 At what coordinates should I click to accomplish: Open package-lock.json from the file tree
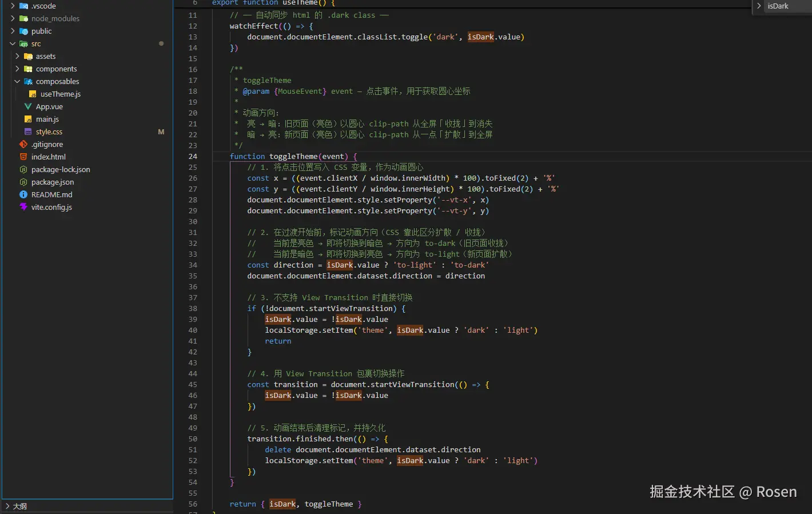click(61, 169)
